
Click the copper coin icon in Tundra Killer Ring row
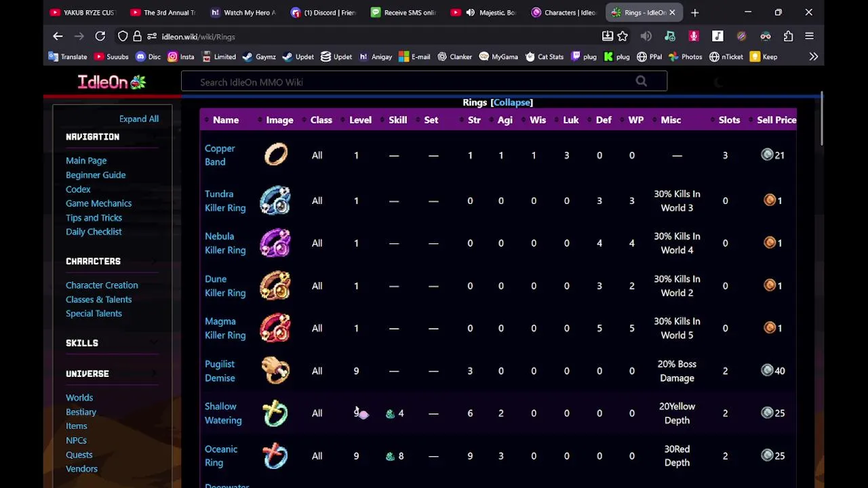point(770,200)
